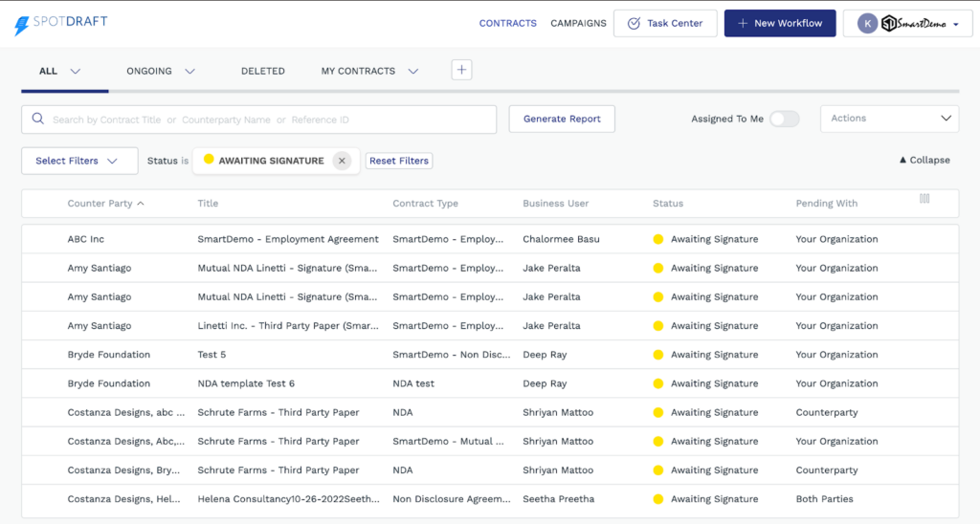
Task: Click yellow status dot in Test 5 row
Action: coord(658,355)
